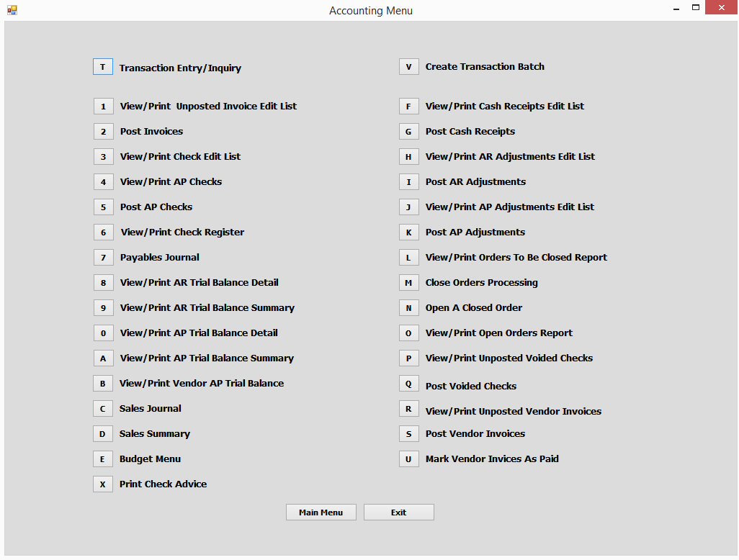Click the A button for AP Trial Balance Summary
Image resolution: width=739 pixels, height=560 pixels.
click(103, 358)
